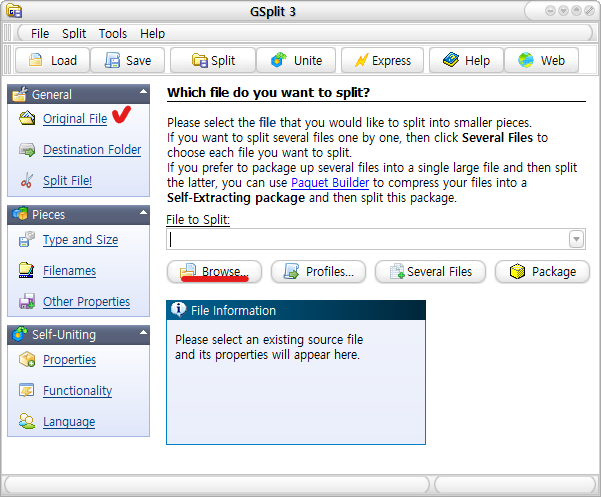601x497 pixels.
Task: Follow the Paquet Builder hyperlink
Action: pyautogui.click(x=330, y=183)
